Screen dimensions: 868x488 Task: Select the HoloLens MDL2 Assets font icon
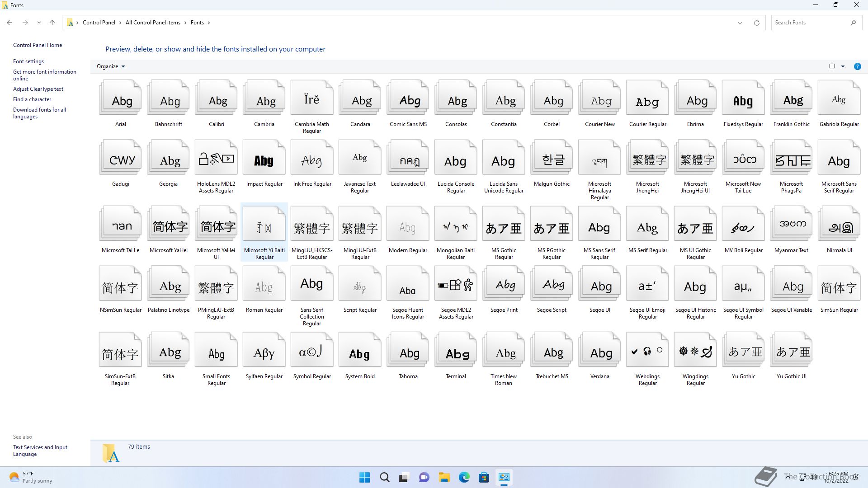[x=216, y=157]
